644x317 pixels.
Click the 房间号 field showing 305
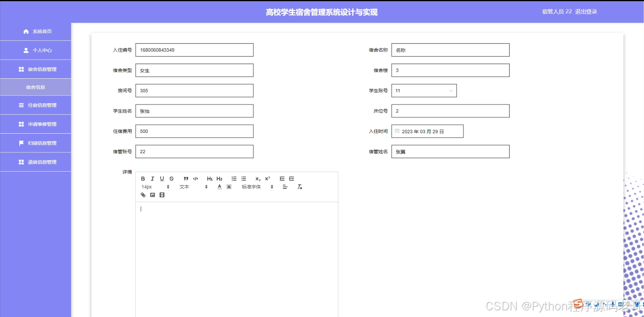point(194,91)
